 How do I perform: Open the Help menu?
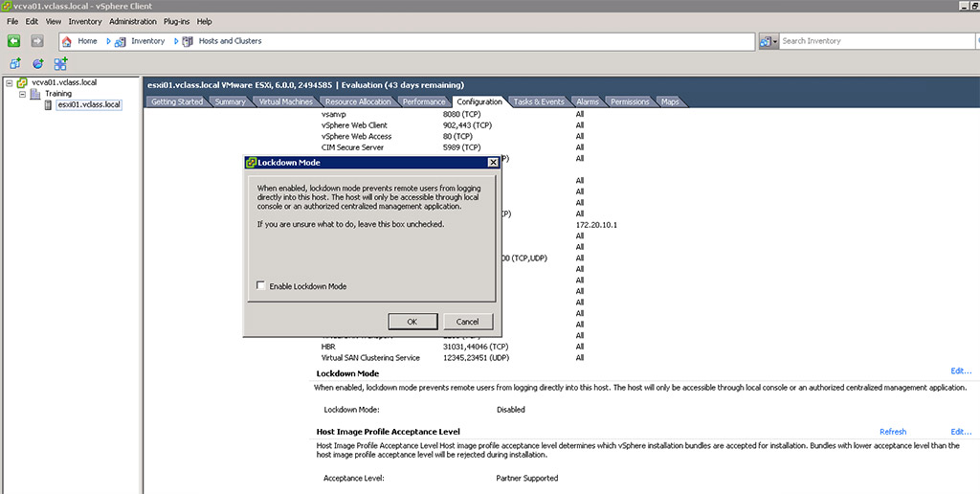tap(205, 21)
